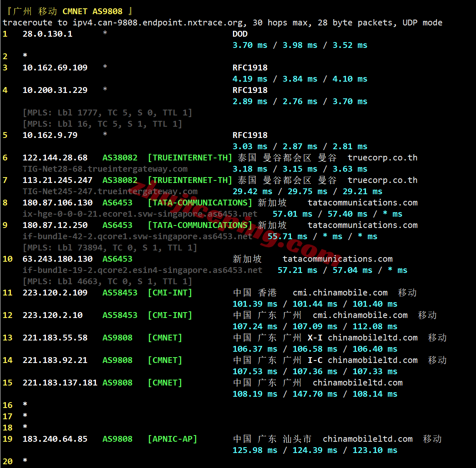The image size is (476, 468).
Task: Select the AS38082 label on hop 6
Action: 120,158
